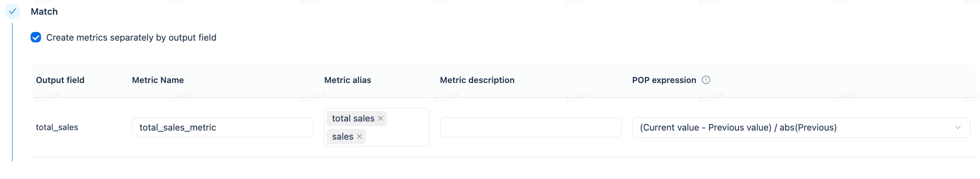Remove the 'total sales' alias tag
The image size is (980, 179).
pos(380,118)
